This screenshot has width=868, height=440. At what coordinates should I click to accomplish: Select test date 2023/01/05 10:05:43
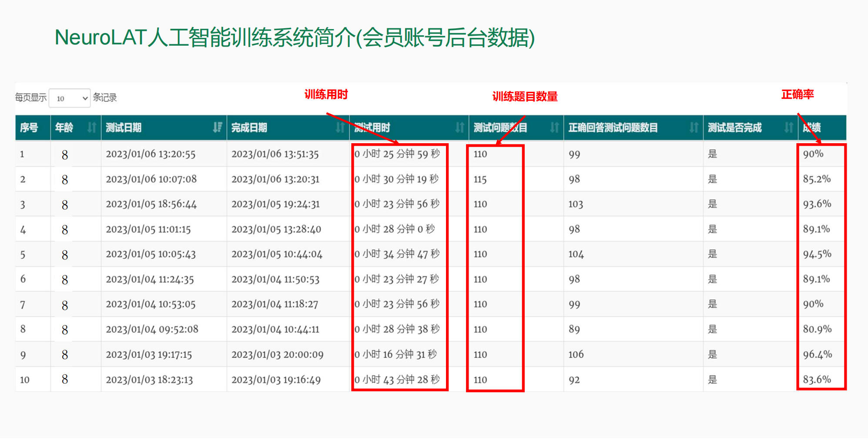(151, 254)
